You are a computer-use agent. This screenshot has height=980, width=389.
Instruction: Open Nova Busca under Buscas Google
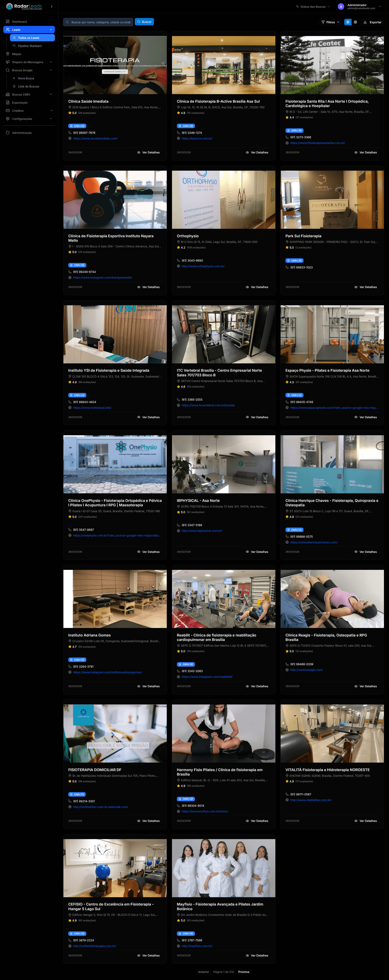[32, 78]
